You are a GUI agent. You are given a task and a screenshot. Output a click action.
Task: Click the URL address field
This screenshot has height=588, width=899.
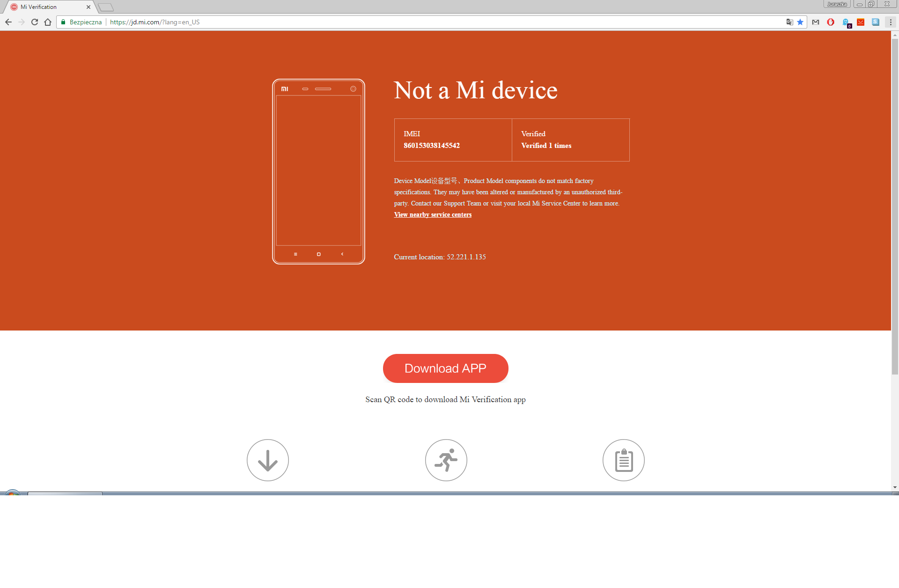(x=421, y=22)
